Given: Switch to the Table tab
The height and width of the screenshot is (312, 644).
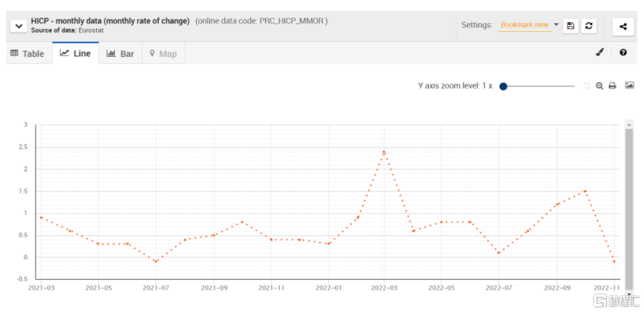Looking at the screenshot, I should tap(28, 53).
